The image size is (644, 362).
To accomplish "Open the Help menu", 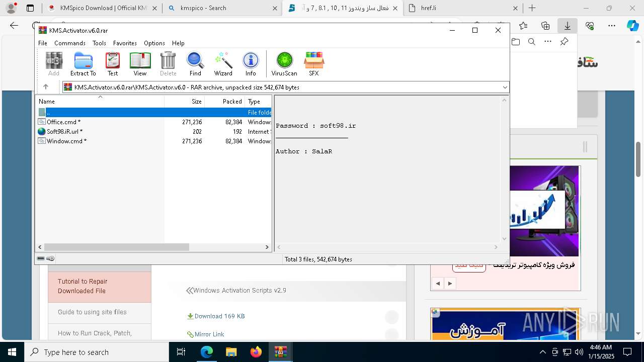I will [x=178, y=43].
